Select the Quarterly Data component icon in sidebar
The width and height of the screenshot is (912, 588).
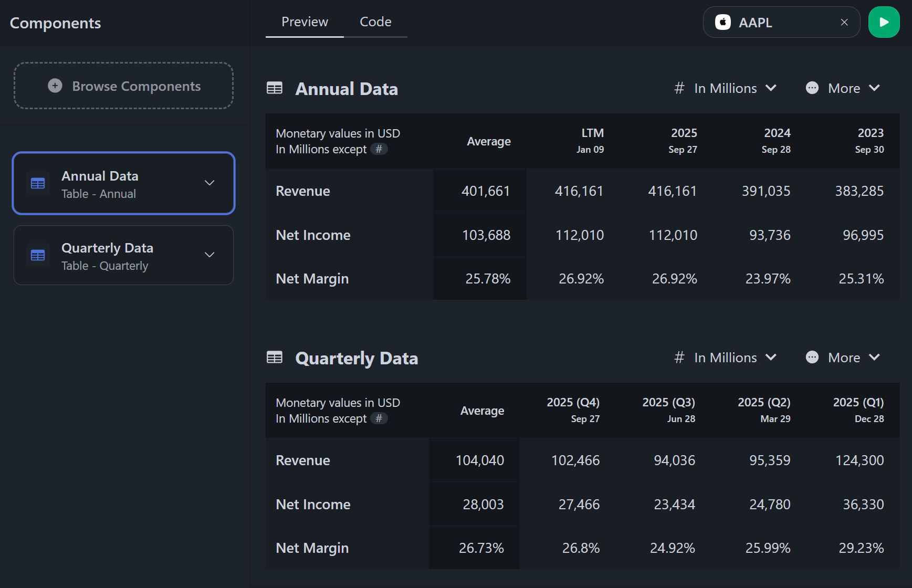point(37,255)
